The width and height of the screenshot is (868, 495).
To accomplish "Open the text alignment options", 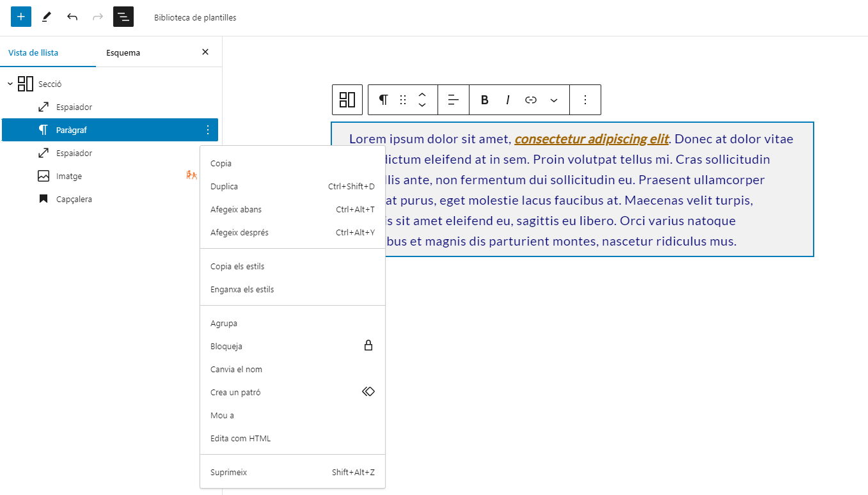I will tap(454, 100).
